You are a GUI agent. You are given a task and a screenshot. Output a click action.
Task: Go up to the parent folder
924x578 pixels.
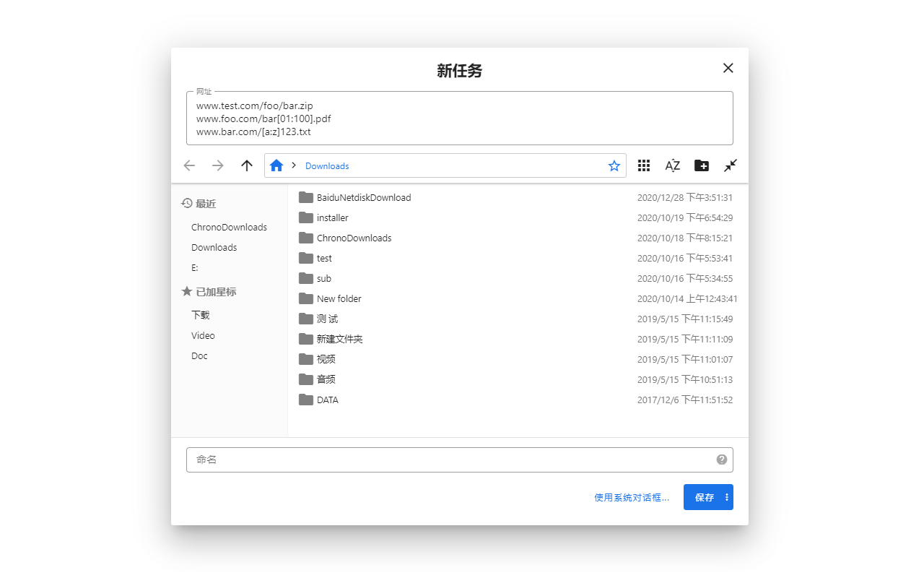click(246, 165)
